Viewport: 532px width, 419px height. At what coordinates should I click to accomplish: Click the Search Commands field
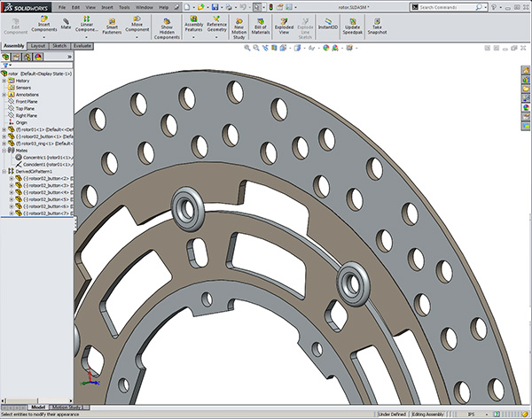448,7
